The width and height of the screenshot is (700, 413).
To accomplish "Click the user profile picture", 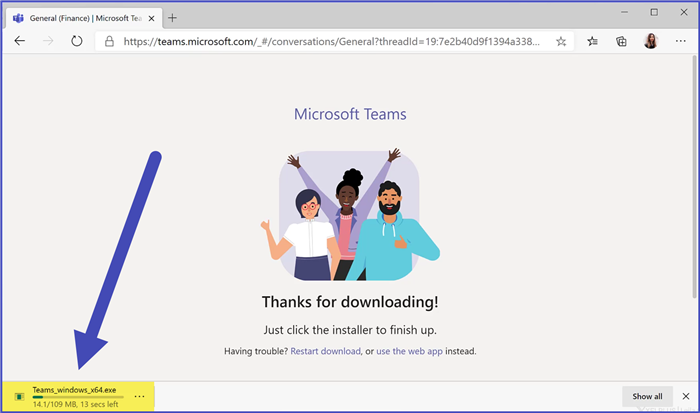I will (651, 42).
